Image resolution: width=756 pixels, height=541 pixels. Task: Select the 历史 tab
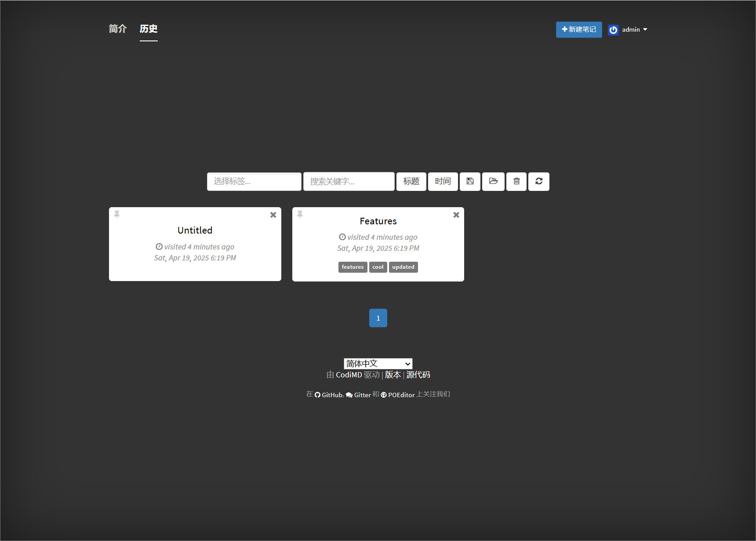click(149, 29)
